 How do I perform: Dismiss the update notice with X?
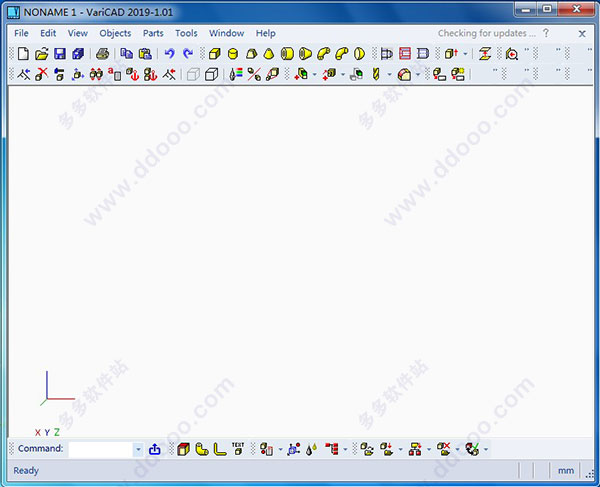click(x=582, y=34)
